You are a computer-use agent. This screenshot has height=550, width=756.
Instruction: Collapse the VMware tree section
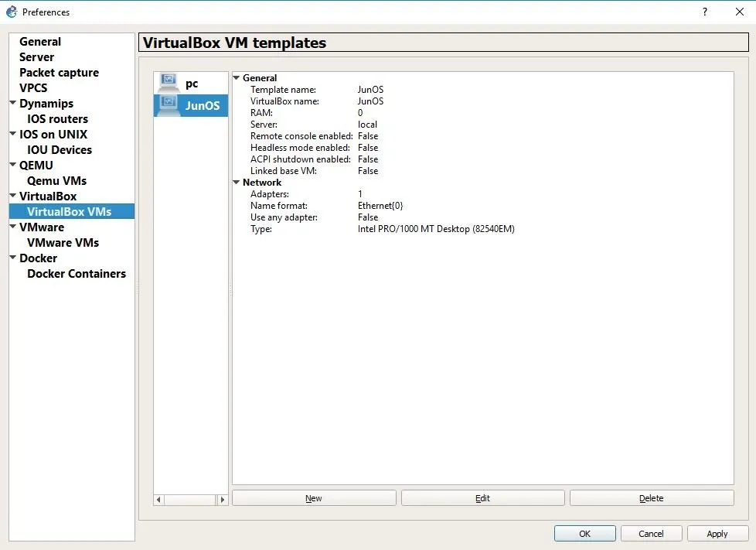(x=13, y=227)
